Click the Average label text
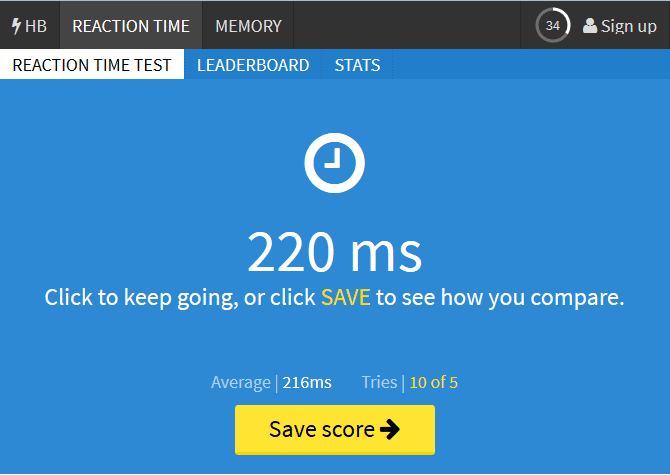This screenshot has width=670, height=475. tap(241, 383)
